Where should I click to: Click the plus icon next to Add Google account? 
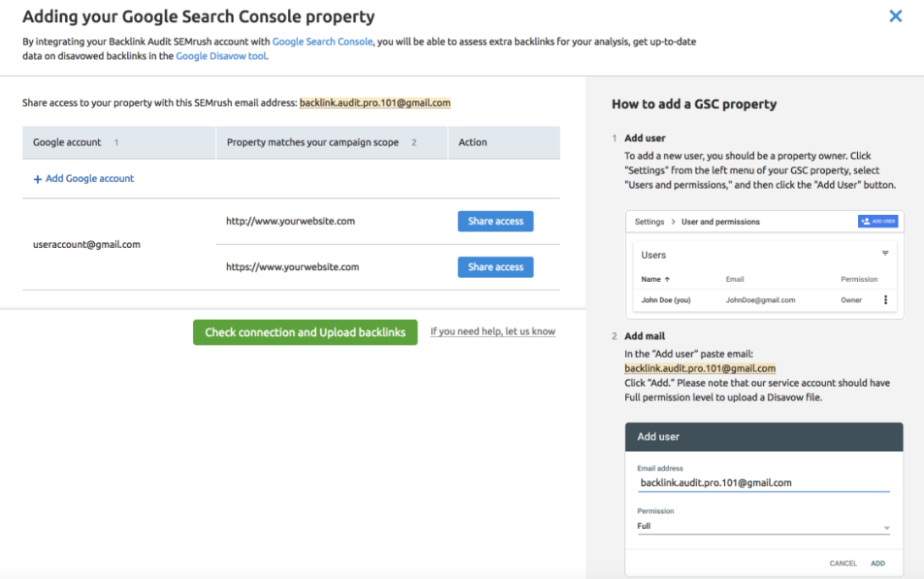(x=37, y=179)
